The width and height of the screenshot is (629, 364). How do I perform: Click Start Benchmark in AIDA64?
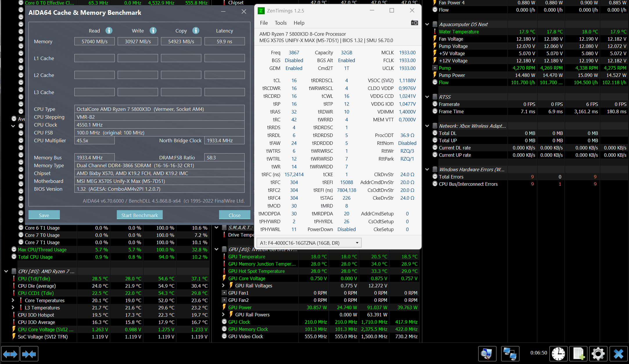[x=139, y=215]
